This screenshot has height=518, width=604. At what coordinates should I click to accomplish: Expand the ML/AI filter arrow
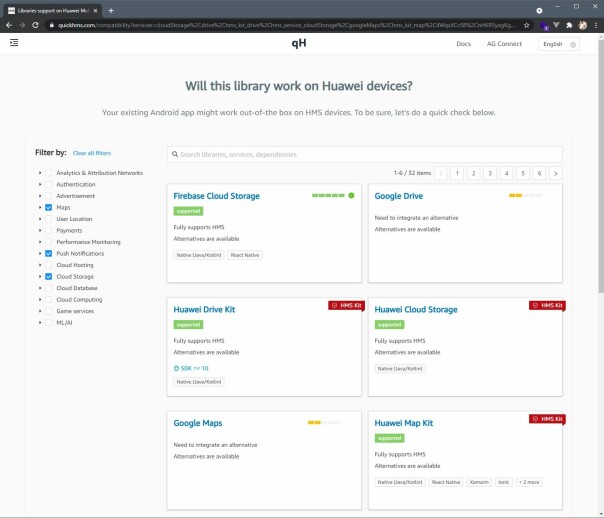40,323
